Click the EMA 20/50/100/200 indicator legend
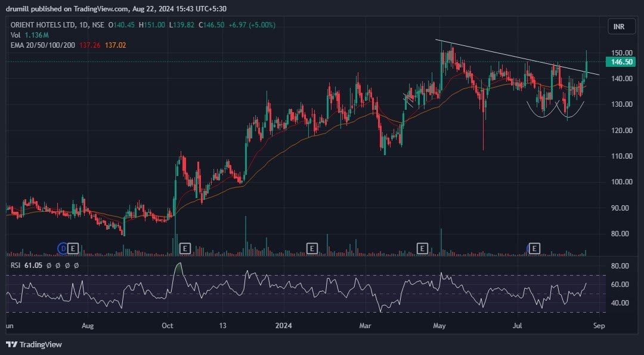 [43, 45]
